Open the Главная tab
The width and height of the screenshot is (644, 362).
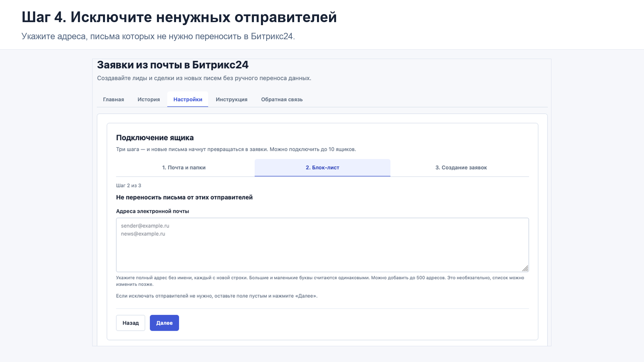coord(113,100)
